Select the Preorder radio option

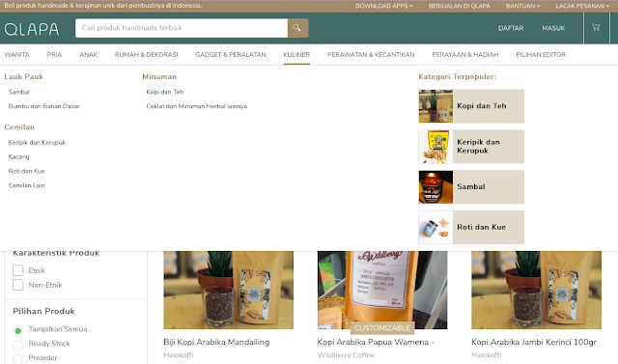(17, 359)
